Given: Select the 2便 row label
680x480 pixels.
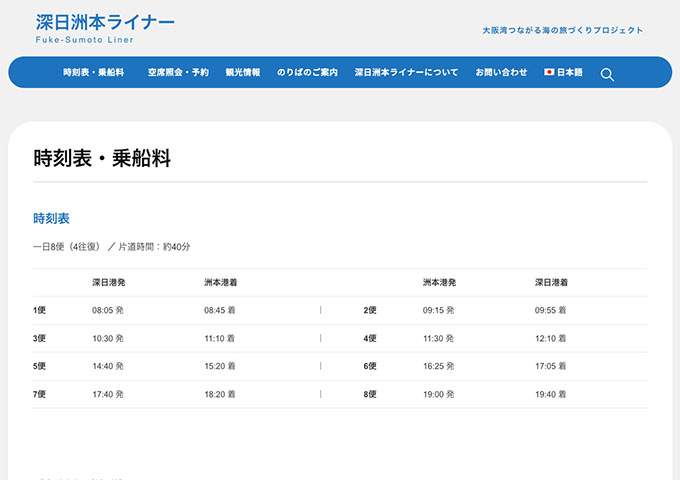Looking at the screenshot, I should tap(370, 310).
